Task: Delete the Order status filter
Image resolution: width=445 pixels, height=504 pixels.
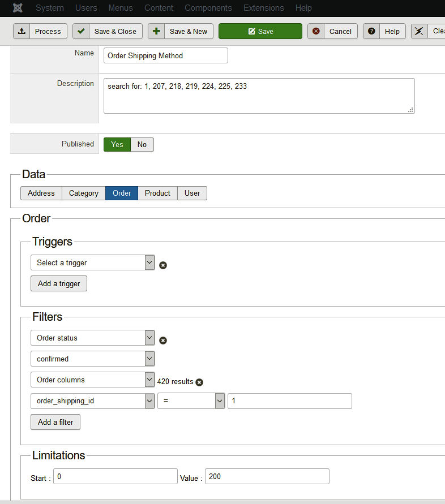Action: (x=163, y=340)
